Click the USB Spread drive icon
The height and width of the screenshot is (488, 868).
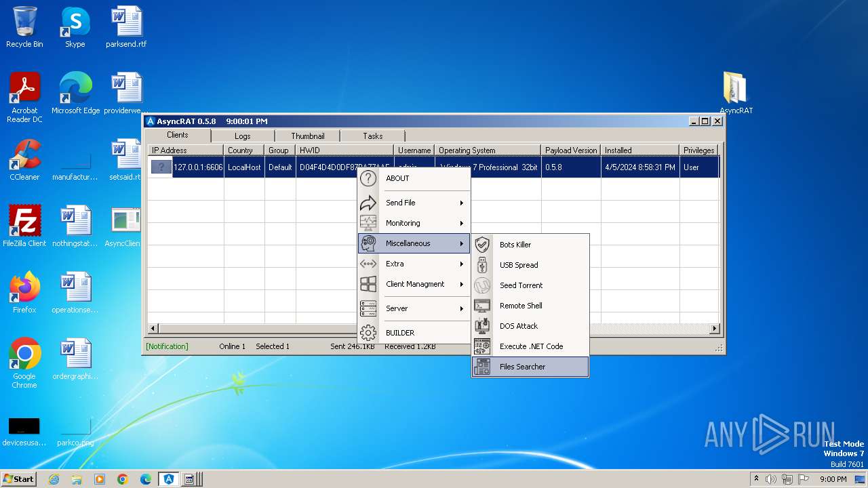(x=482, y=265)
